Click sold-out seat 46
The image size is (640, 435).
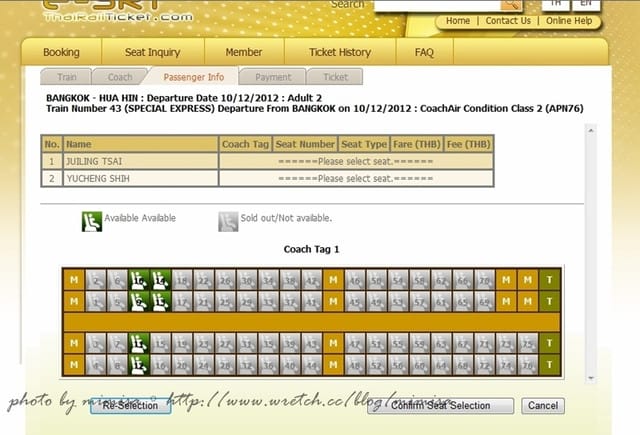355,280
